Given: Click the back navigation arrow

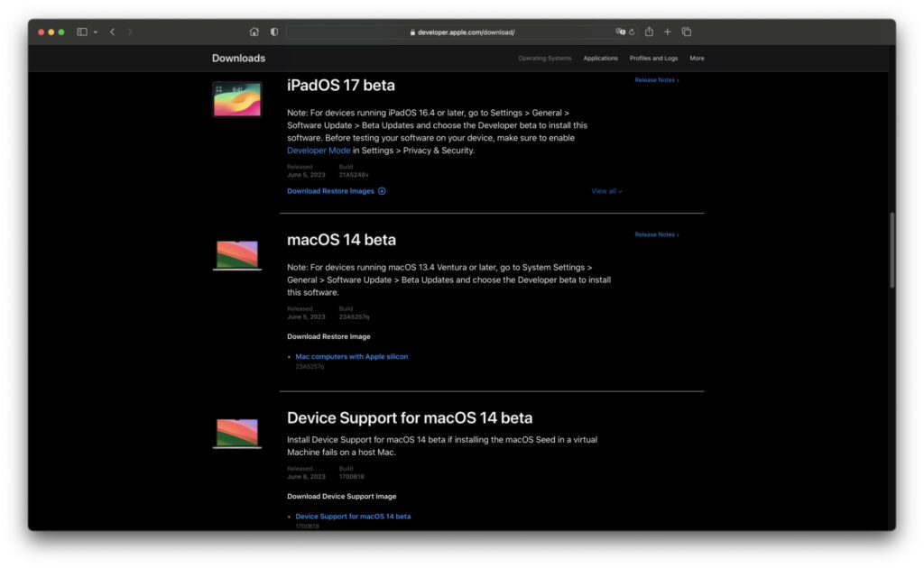Looking at the screenshot, I should tap(112, 32).
